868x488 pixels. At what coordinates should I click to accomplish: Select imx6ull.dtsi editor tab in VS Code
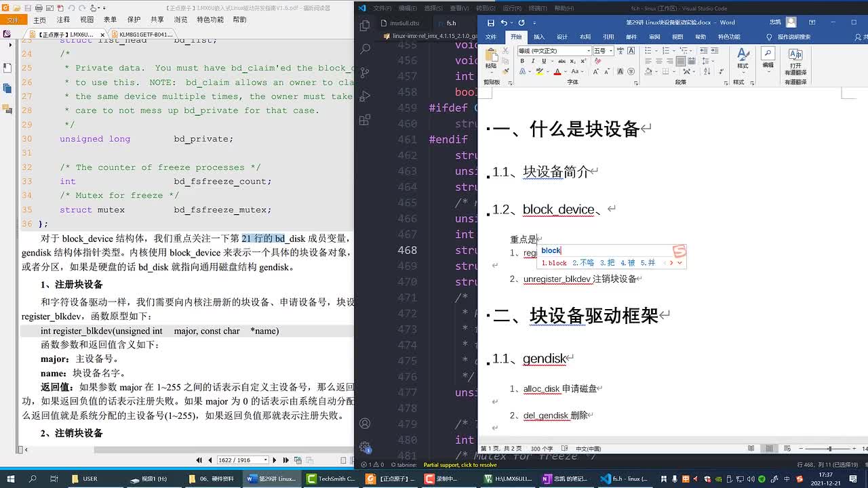(403, 23)
